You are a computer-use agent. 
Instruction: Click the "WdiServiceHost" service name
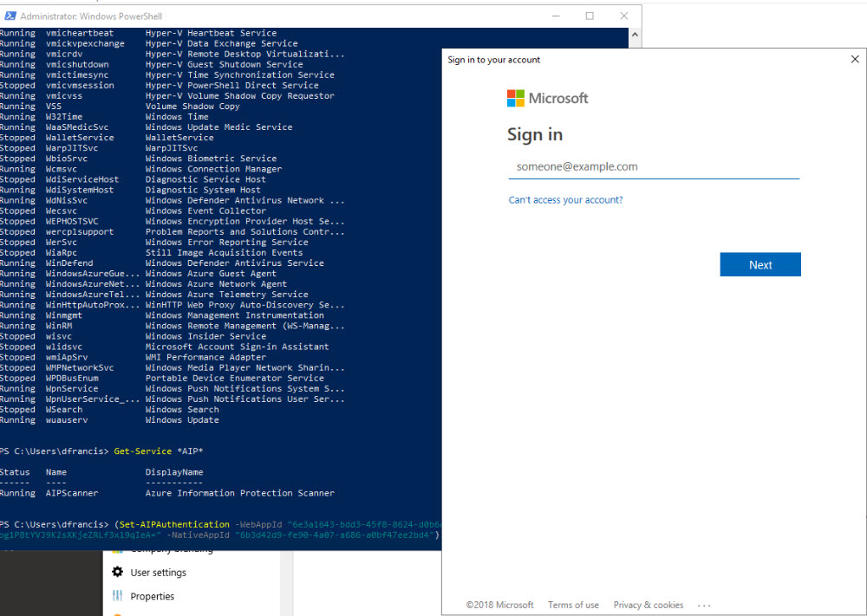pyautogui.click(x=82, y=179)
